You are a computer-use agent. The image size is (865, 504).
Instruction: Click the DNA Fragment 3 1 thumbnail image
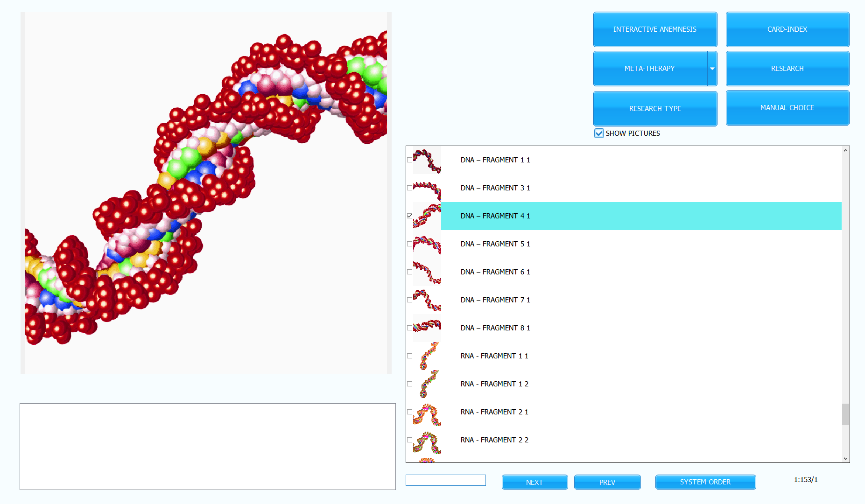pos(427,188)
